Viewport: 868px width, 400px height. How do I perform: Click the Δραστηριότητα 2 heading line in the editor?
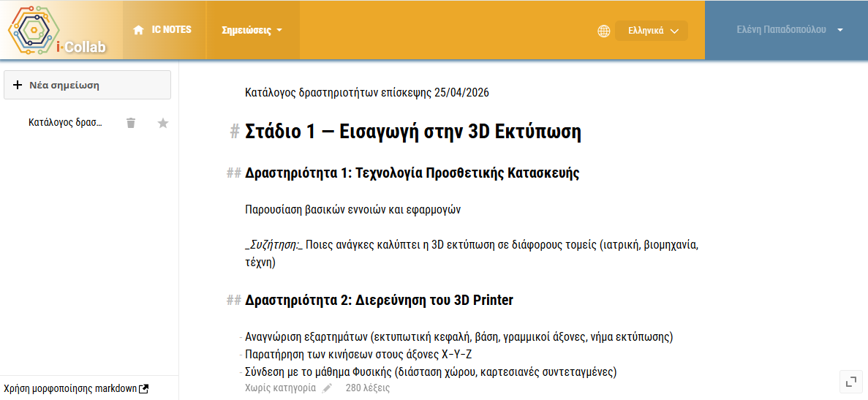[380, 301]
